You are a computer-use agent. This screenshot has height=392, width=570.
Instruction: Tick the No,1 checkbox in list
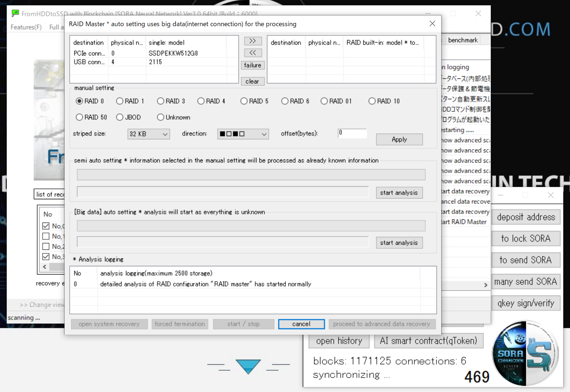click(x=46, y=236)
